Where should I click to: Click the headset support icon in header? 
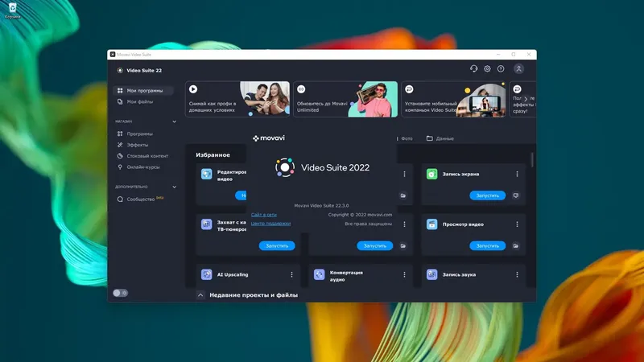[x=473, y=69]
